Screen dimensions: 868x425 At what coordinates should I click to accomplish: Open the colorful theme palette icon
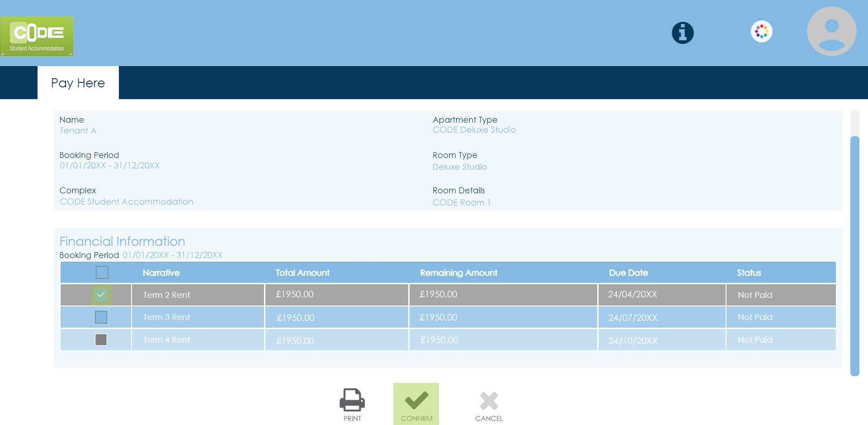[x=762, y=32]
